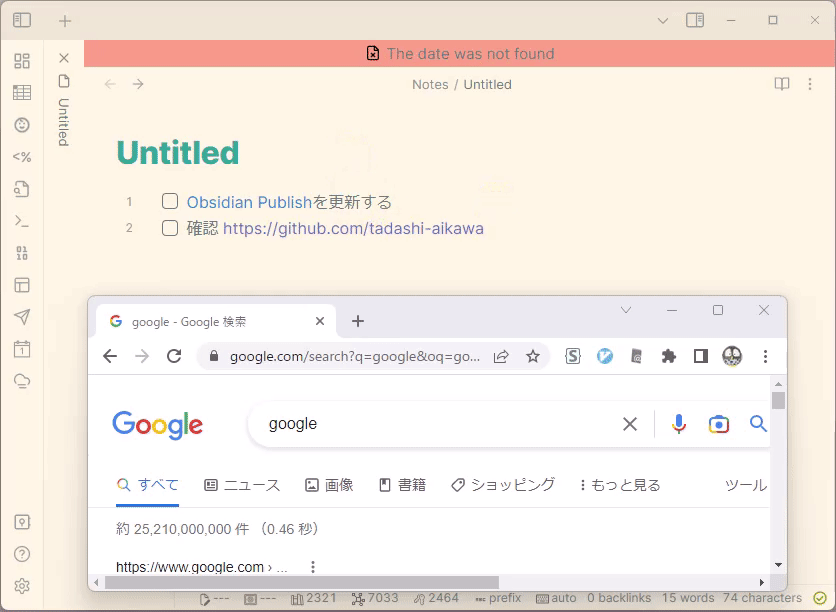Screen dimensions: 836x612
Task: Open note more options menu
Action: click(810, 84)
